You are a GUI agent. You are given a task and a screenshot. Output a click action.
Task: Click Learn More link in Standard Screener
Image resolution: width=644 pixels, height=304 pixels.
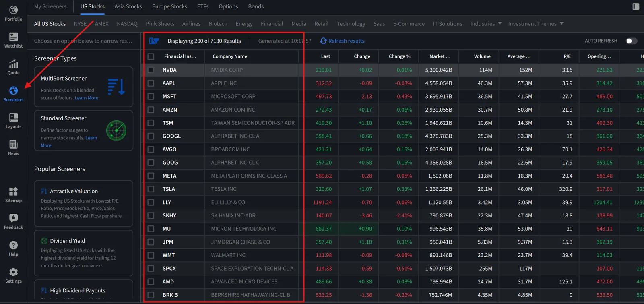(x=69, y=141)
